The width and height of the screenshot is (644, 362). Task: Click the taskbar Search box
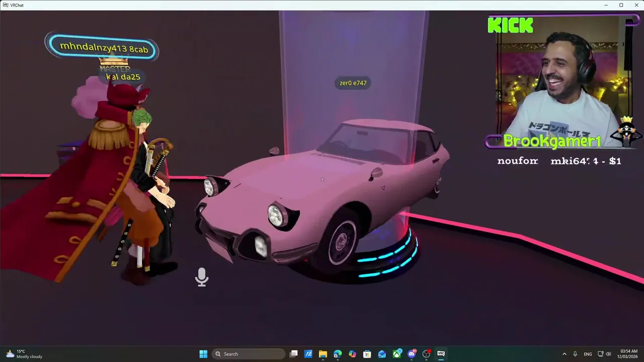[x=249, y=354]
